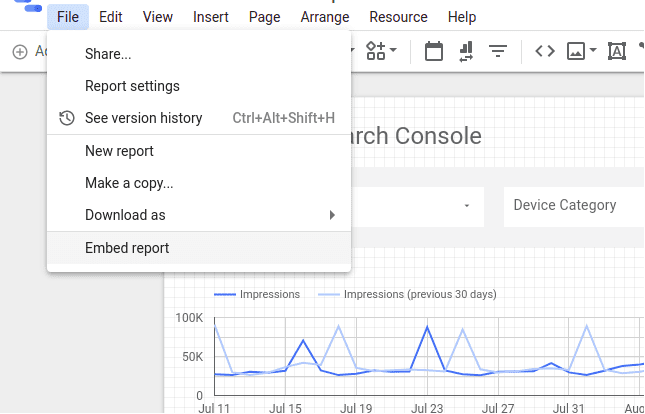This screenshot has width=645, height=414.
Task: Open the Arrange menu
Action: coord(325,17)
